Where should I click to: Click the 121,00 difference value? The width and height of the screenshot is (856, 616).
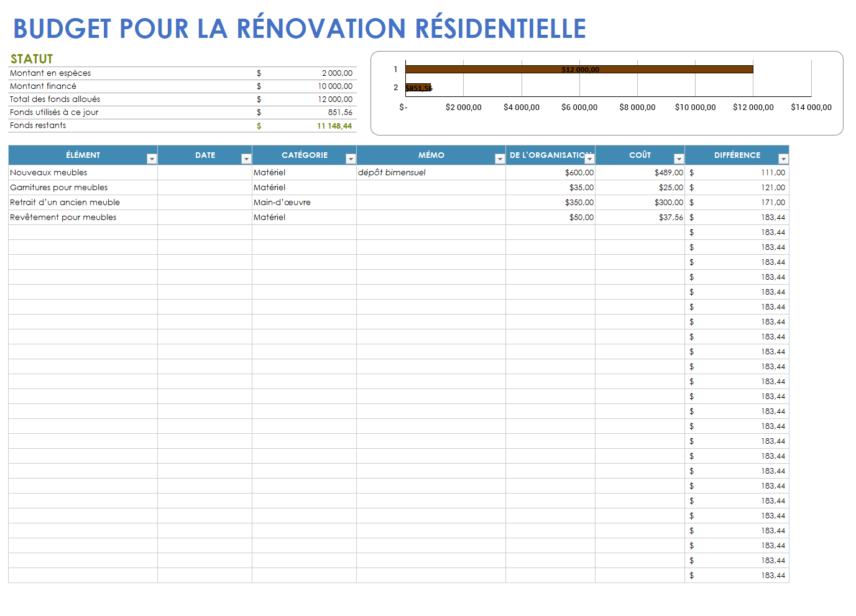point(773,188)
